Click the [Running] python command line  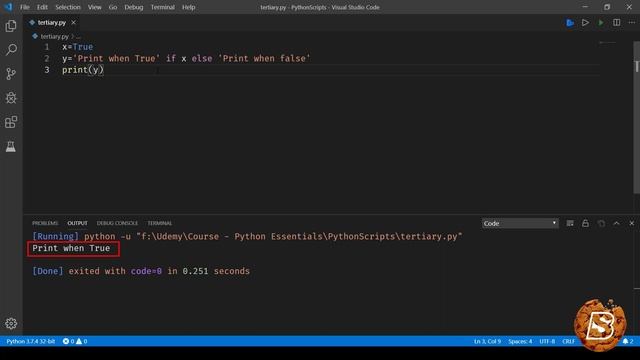(247, 237)
